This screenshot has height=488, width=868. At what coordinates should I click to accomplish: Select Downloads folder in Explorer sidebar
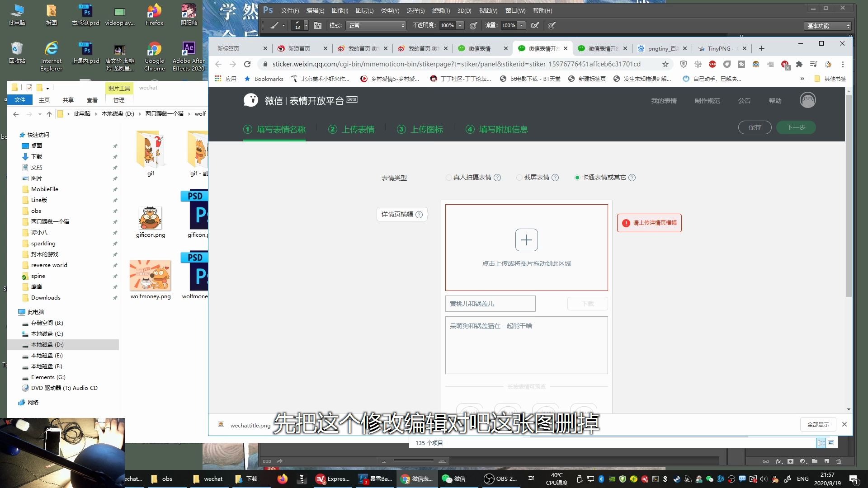tap(46, 298)
